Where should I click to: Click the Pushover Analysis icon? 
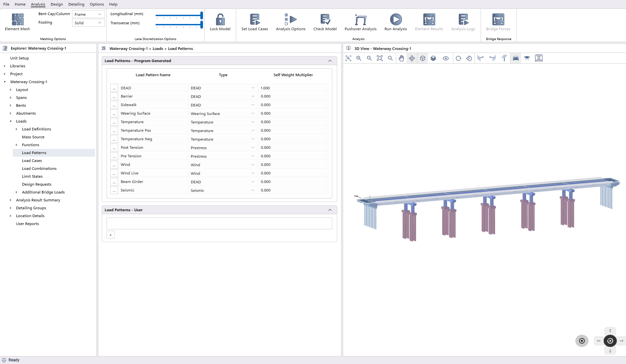[360, 20]
